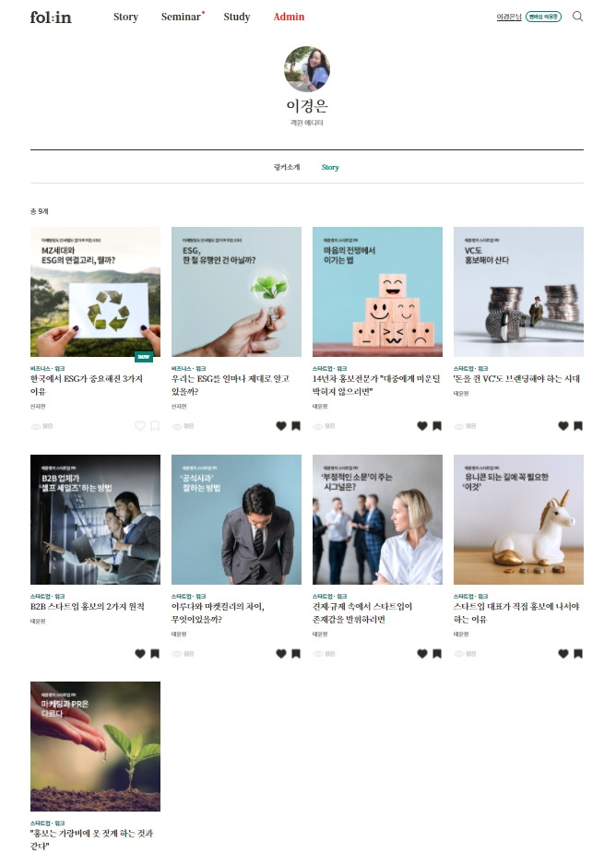Click the membership badge next to the user name

coord(543,17)
